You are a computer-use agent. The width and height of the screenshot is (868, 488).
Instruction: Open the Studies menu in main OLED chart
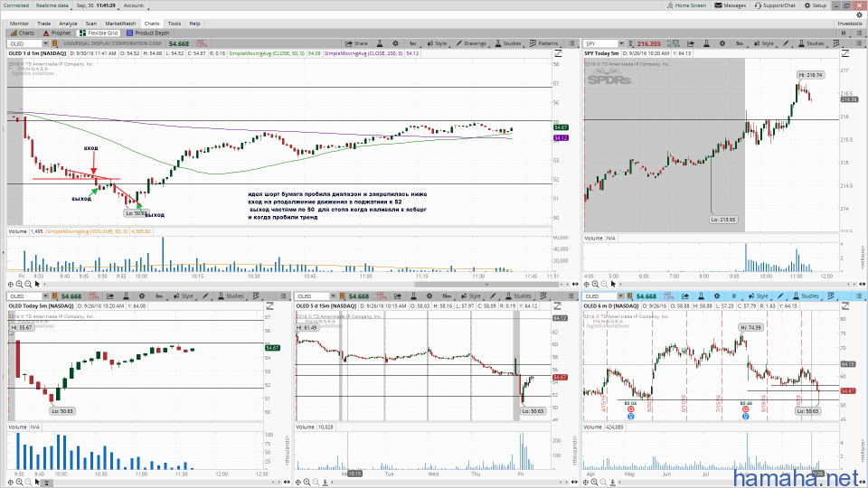[508, 43]
